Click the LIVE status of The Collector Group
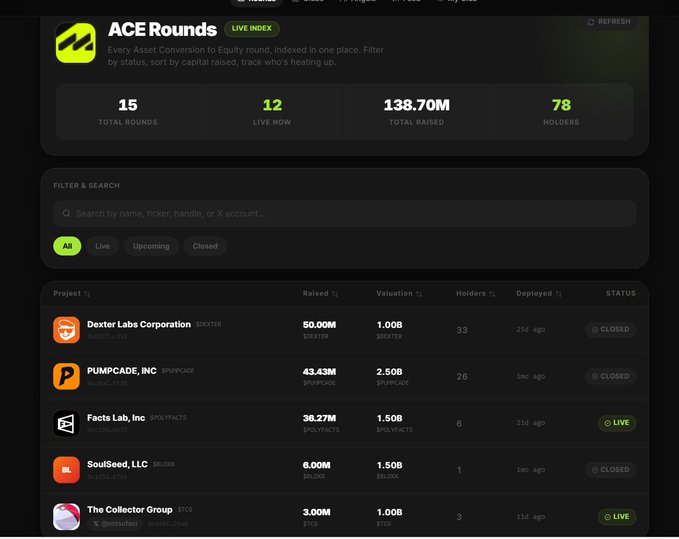The width and height of the screenshot is (679, 539). tap(617, 517)
